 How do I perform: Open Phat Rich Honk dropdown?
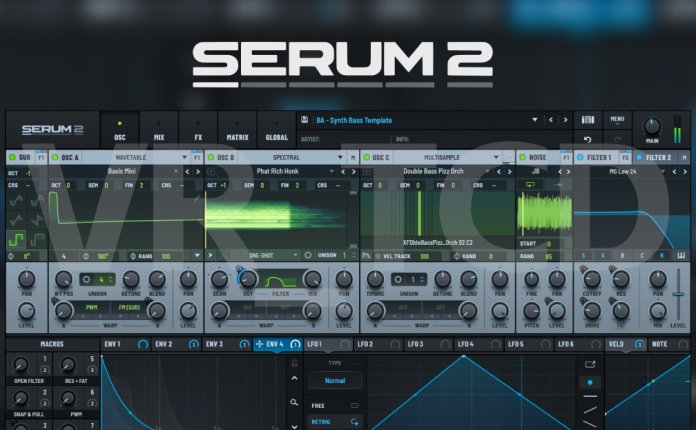(x=332, y=171)
